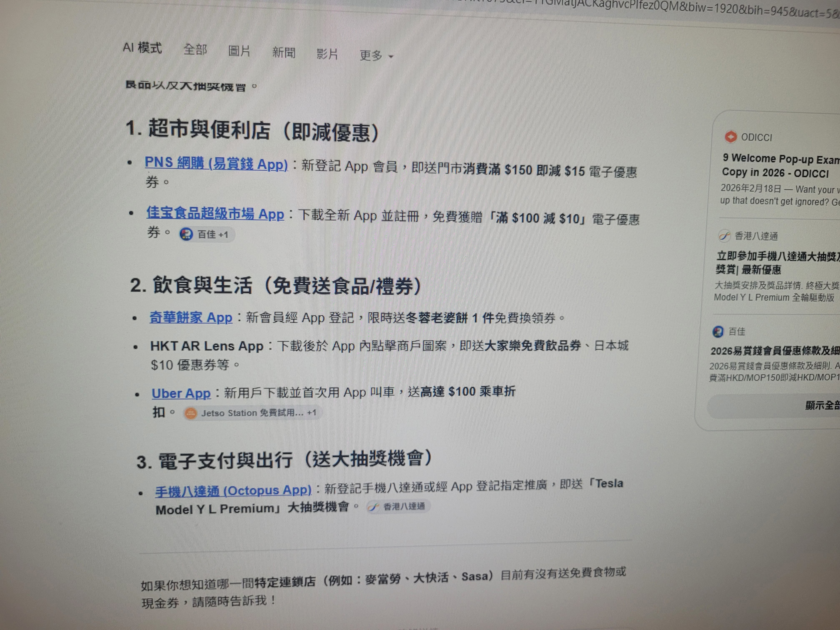Screen dimensions: 840x630
Task: Click the text HKT AR Lens App
Action: [207, 346]
